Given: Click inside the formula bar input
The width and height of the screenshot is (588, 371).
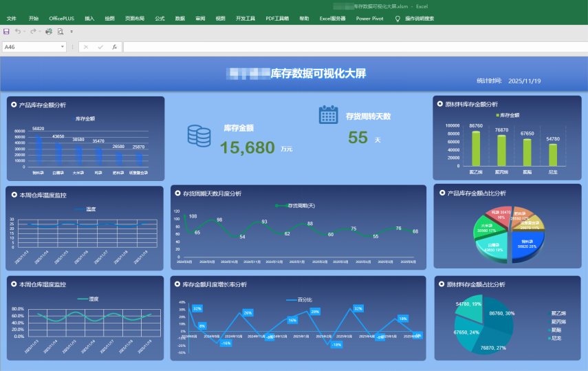Looking at the screenshot, I should pyautogui.click(x=344, y=47).
